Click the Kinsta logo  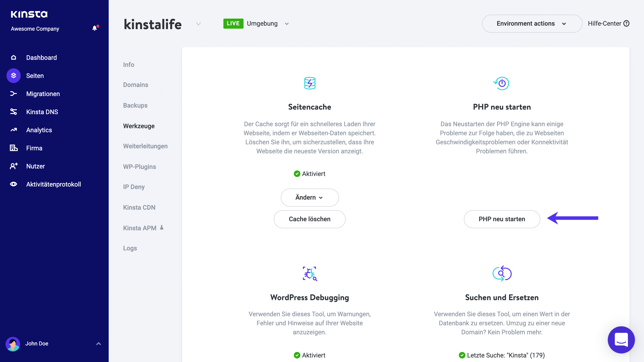[x=29, y=14]
